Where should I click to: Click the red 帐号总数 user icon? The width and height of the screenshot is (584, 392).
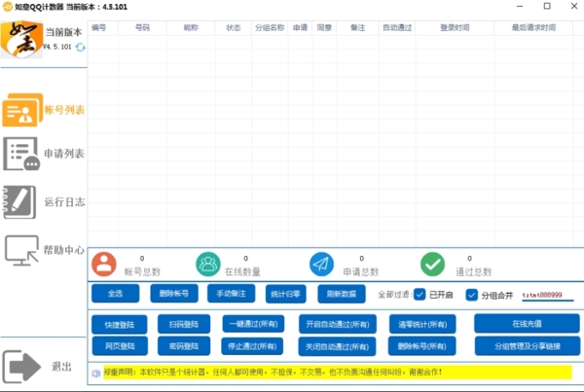coord(104,265)
